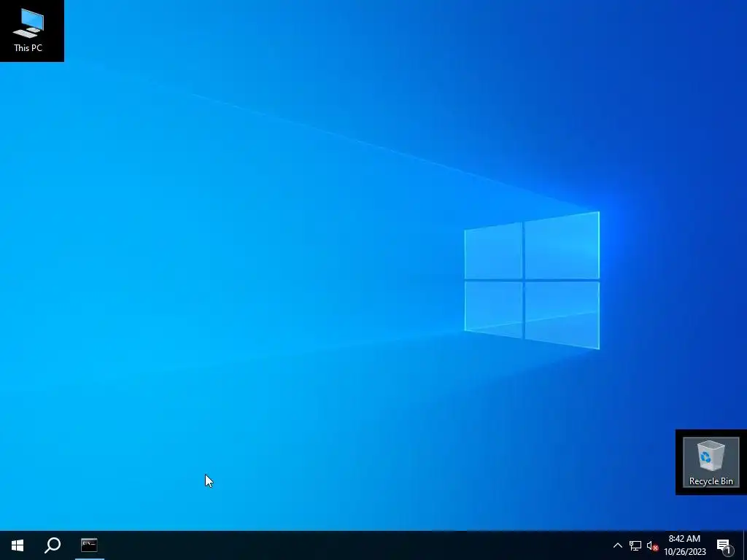Open network status tray icon
Image resolution: width=747 pixels, height=560 pixels.
[635, 545]
